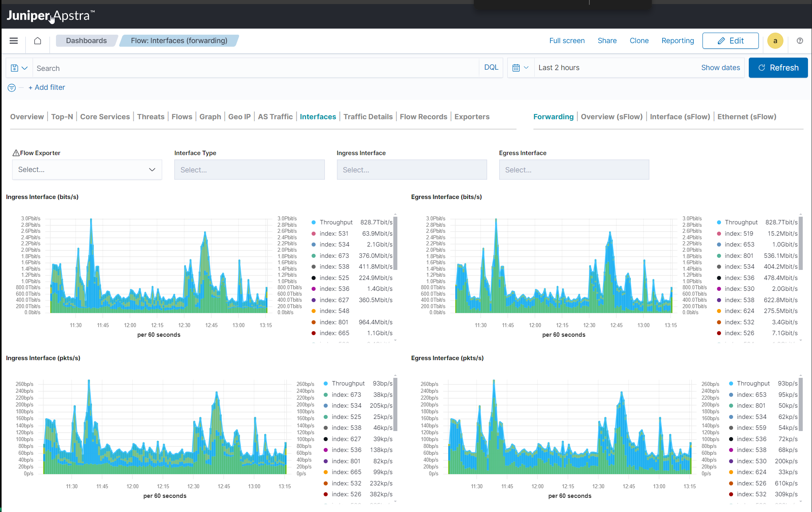Click the home icon next to breadcrumbs
This screenshot has width=812, height=512.
[37, 41]
